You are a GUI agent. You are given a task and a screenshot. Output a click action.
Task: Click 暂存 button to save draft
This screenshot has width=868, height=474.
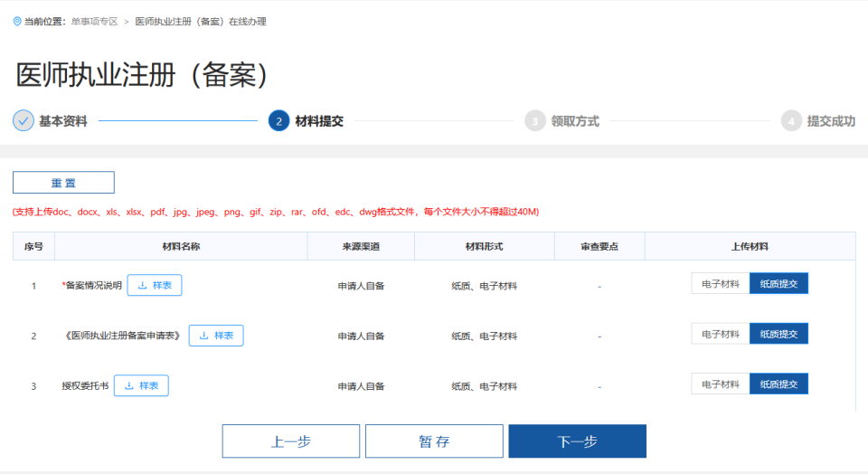pos(434,441)
